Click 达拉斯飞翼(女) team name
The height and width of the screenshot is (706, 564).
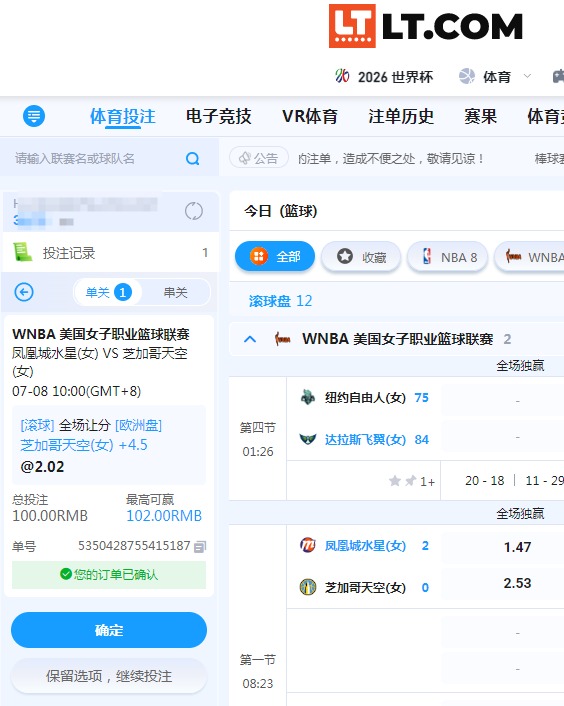(x=365, y=439)
